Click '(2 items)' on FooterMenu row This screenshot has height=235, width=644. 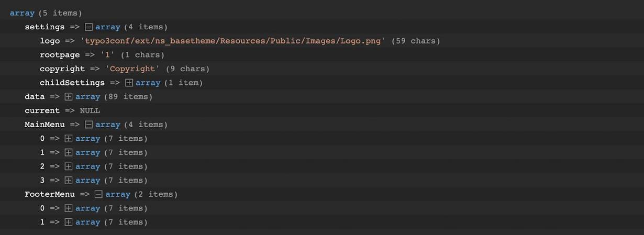coord(155,194)
